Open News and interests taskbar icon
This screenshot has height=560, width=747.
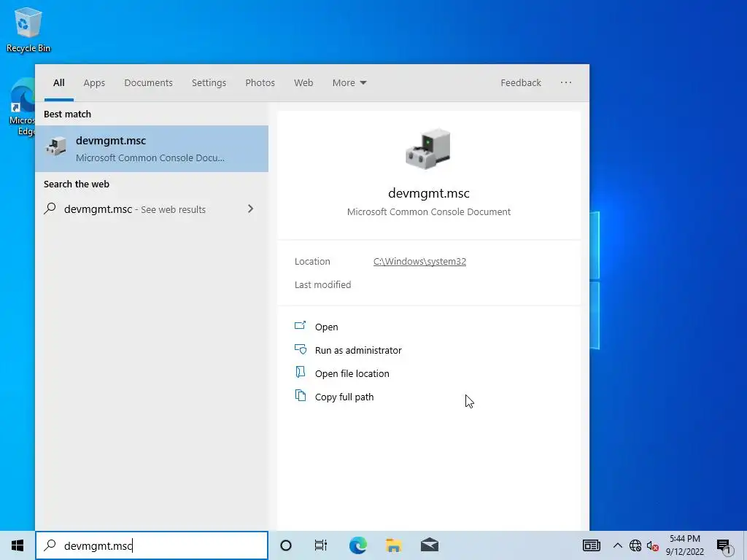point(591,545)
